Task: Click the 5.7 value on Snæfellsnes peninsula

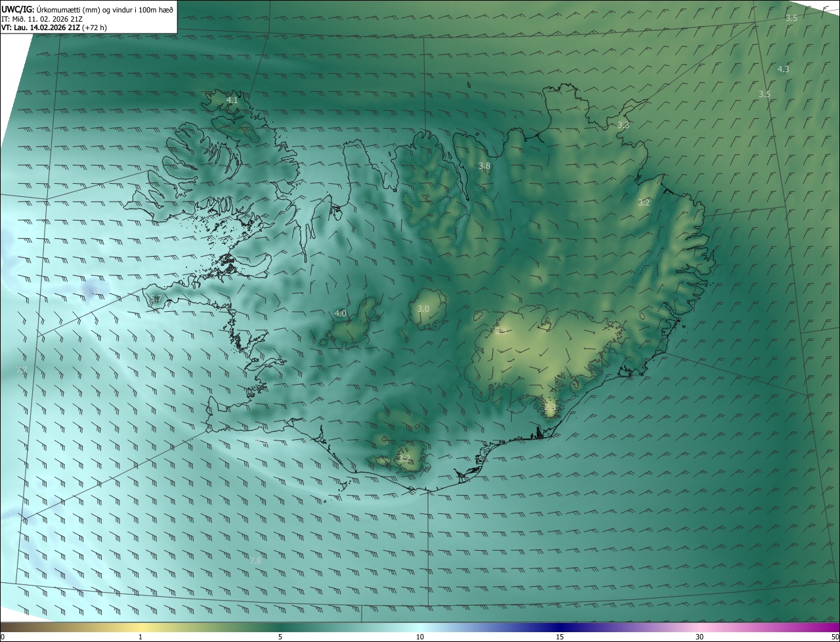Action: click(155, 299)
